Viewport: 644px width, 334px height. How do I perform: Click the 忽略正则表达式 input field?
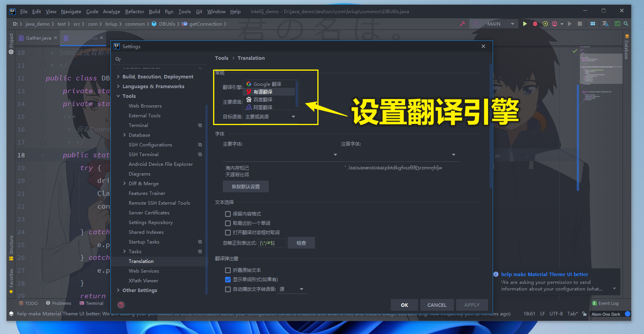[272, 243]
